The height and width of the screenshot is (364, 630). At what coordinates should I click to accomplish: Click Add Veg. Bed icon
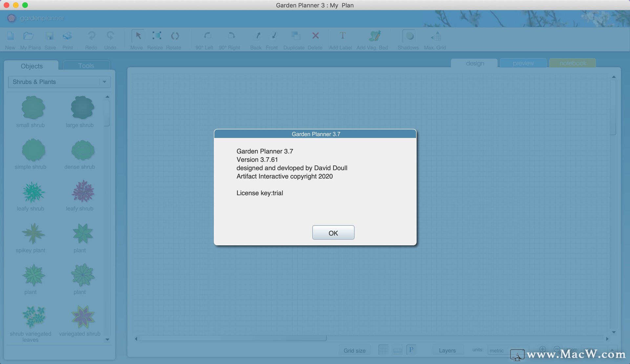point(374,36)
